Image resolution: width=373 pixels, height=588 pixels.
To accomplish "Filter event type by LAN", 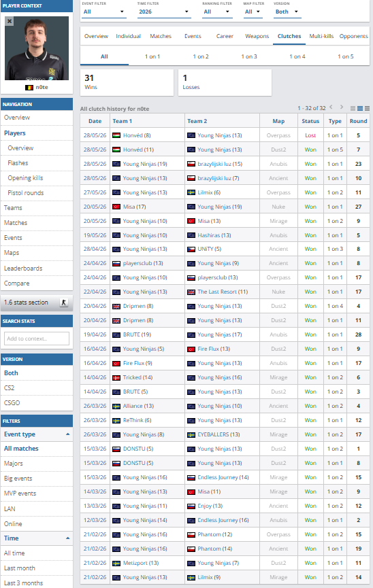I will click(x=37, y=509).
